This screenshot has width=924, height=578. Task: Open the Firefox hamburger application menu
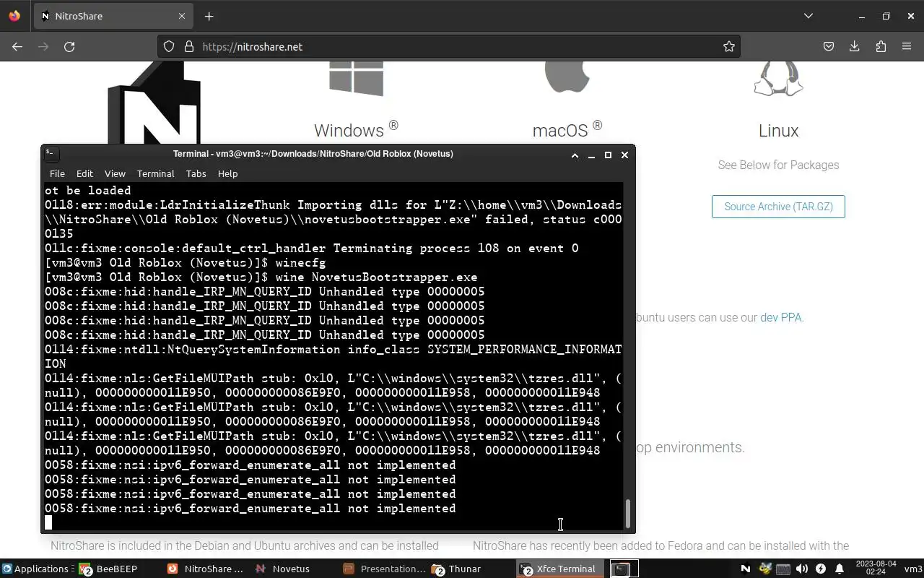(x=907, y=46)
